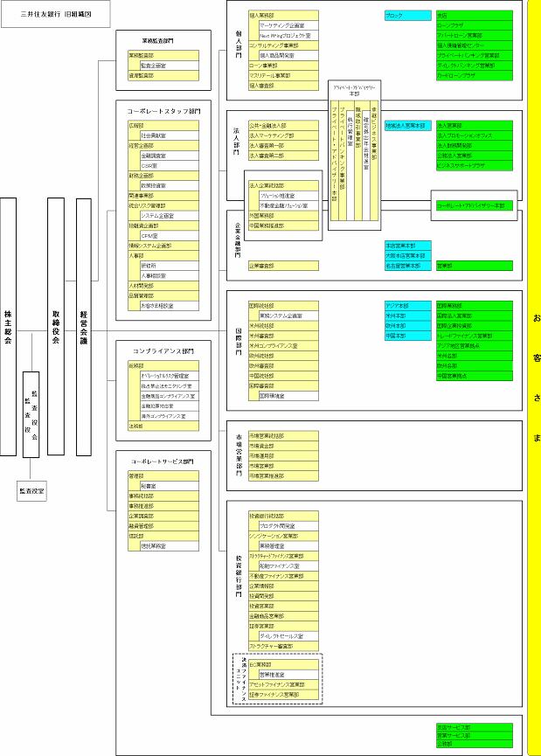Select the green トレードファイナンス営業部 cell
541x756 pixels.
[475, 336]
